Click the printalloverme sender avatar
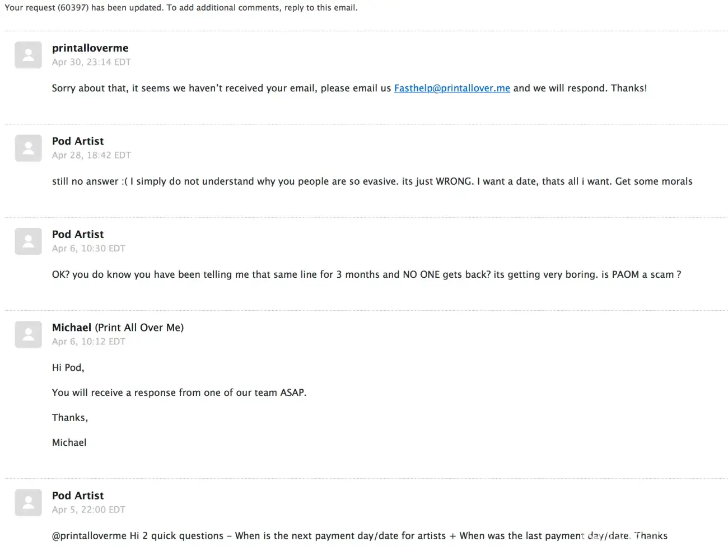Viewport: 728px width, 560px height. [28, 55]
